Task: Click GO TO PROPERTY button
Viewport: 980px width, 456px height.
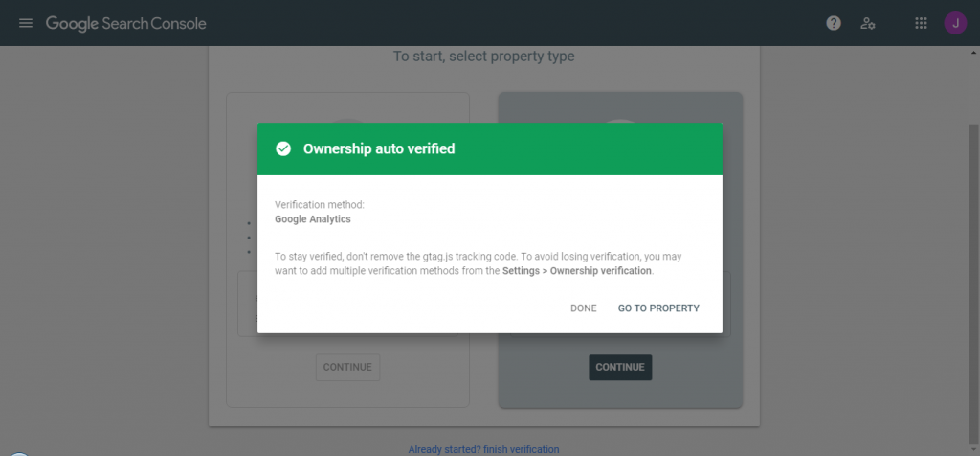Action: pyautogui.click(x=658, y=308)
